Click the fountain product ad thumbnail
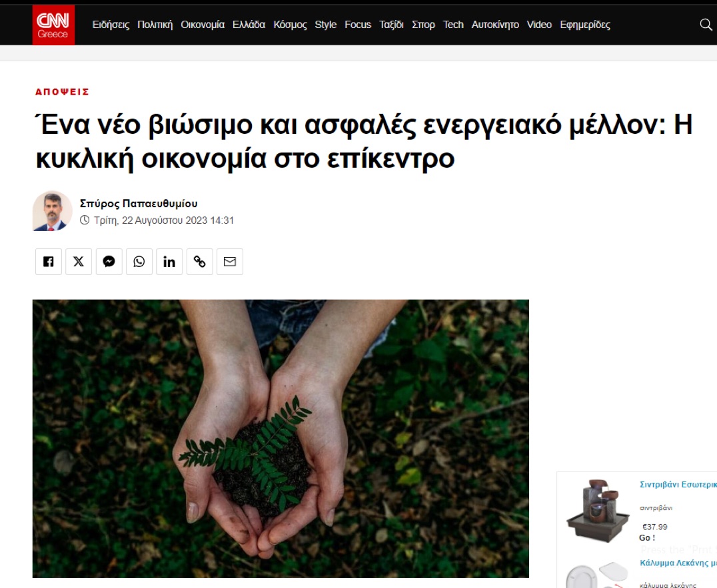Image resolution: width=717 pixels, height=588 pixels. [598, 510]
